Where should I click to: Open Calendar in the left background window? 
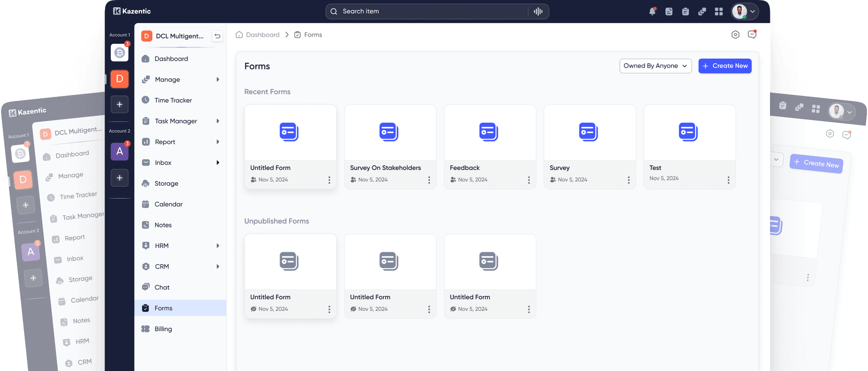click(x=85, y=300)
